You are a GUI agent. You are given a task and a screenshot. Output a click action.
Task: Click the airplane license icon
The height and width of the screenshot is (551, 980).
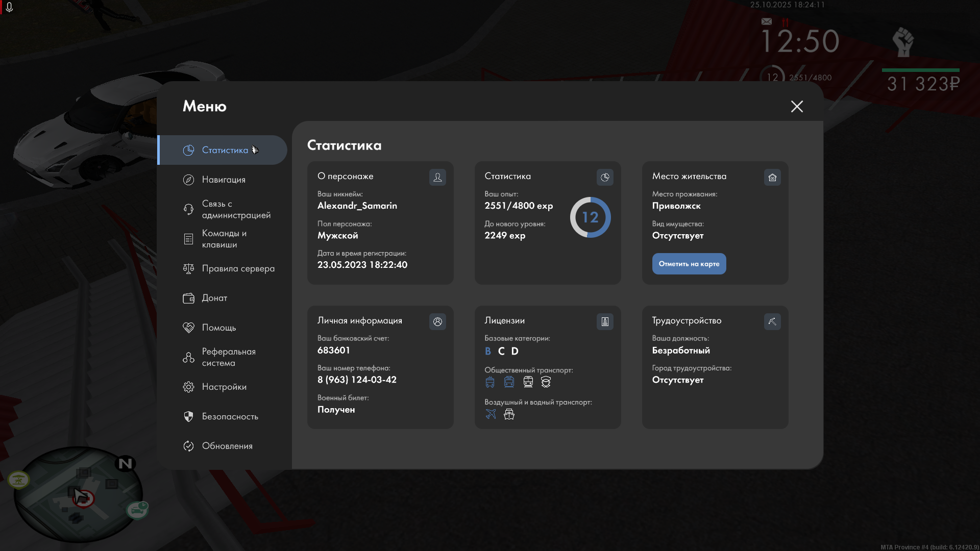coord(491,414)
